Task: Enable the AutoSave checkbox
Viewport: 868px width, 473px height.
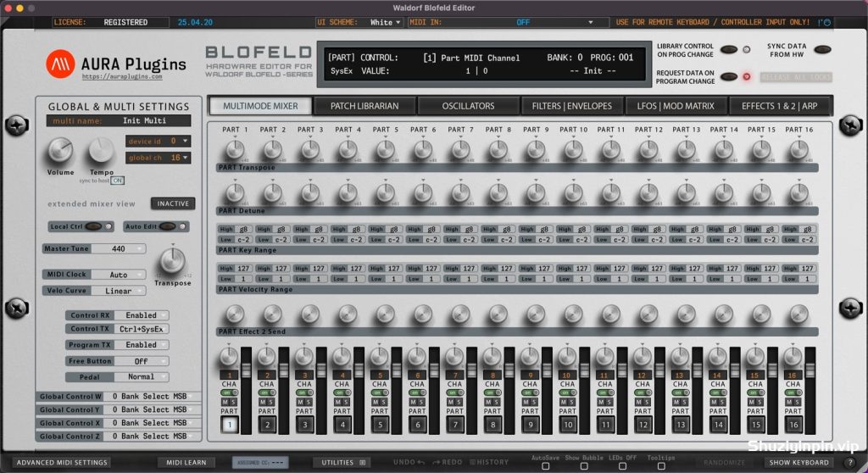Action: [x=545, y=466]
